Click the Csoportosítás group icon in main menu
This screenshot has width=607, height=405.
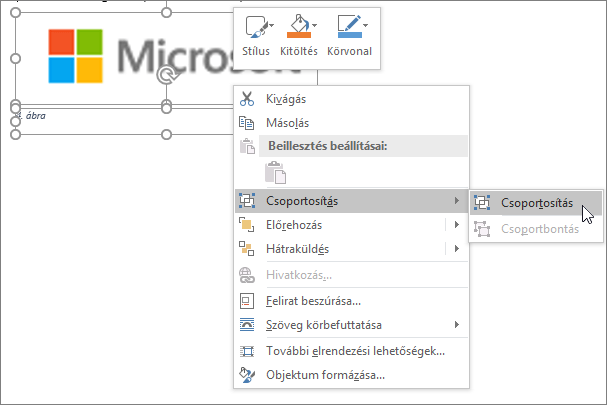[247, 201]
